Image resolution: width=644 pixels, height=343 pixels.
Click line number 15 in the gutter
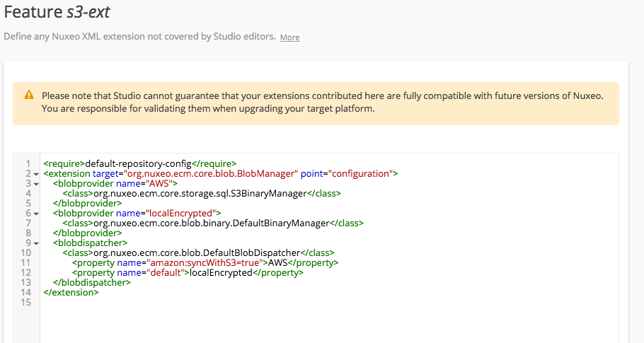[26, 303]
